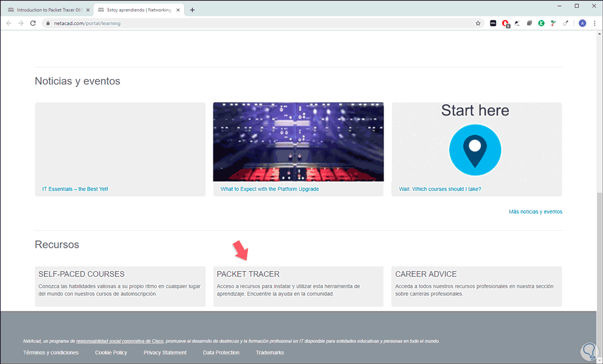Open the Data Protection footer link
The width and height of the screenshot is (603, 364).
click(x=221, y=353)
